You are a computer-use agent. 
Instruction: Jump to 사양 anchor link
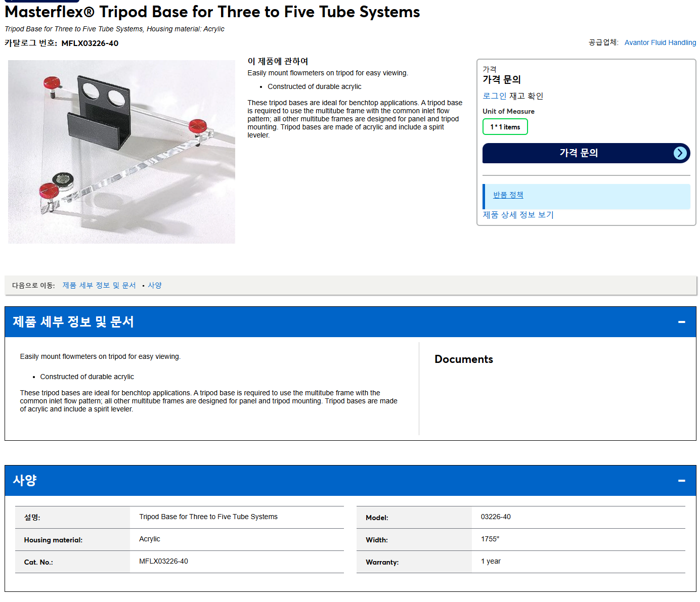[155, 286]
